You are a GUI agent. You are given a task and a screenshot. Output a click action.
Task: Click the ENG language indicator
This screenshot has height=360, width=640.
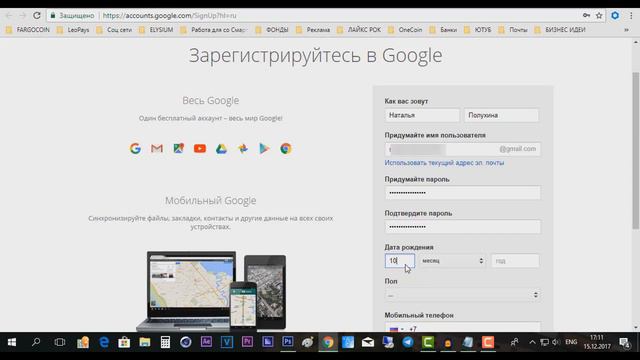(x=571, y=342)
